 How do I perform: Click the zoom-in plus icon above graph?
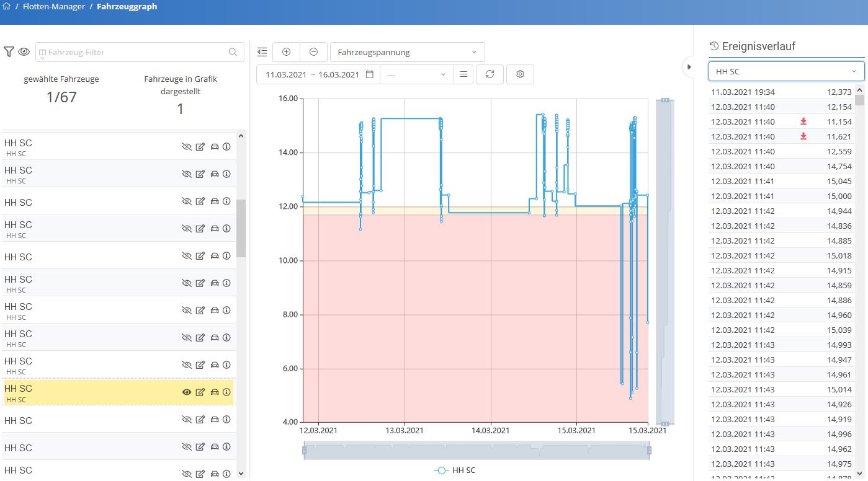click(286, 52)
